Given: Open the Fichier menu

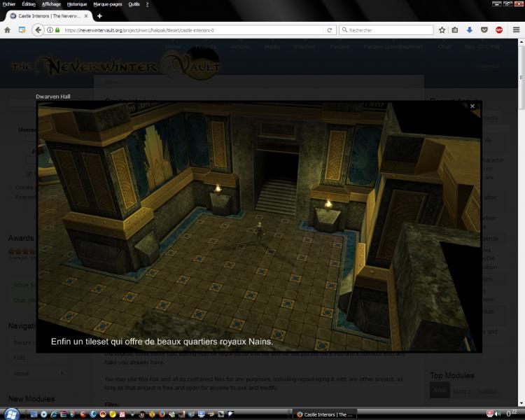Looking at the screenshot, I should [x=9, y=4].
